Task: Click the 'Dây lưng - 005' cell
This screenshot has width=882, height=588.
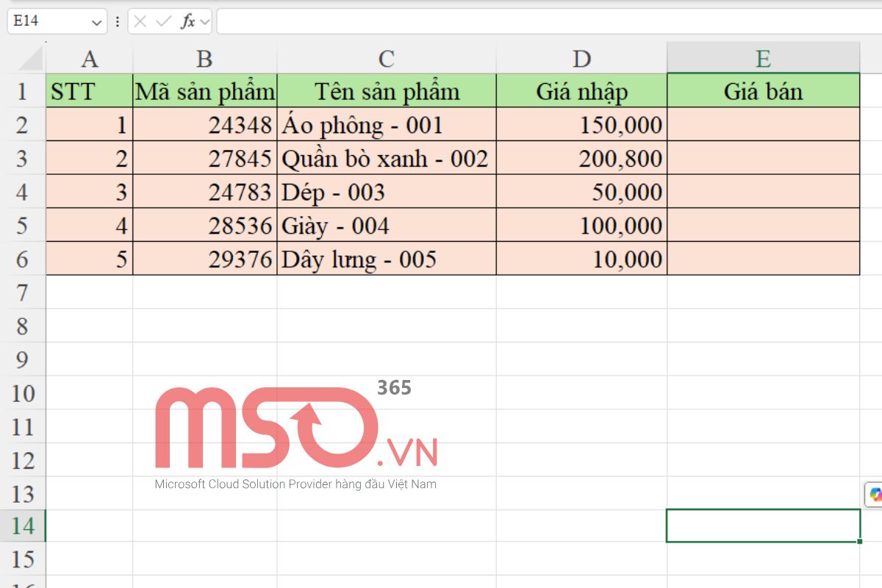Action: point(387,259)
